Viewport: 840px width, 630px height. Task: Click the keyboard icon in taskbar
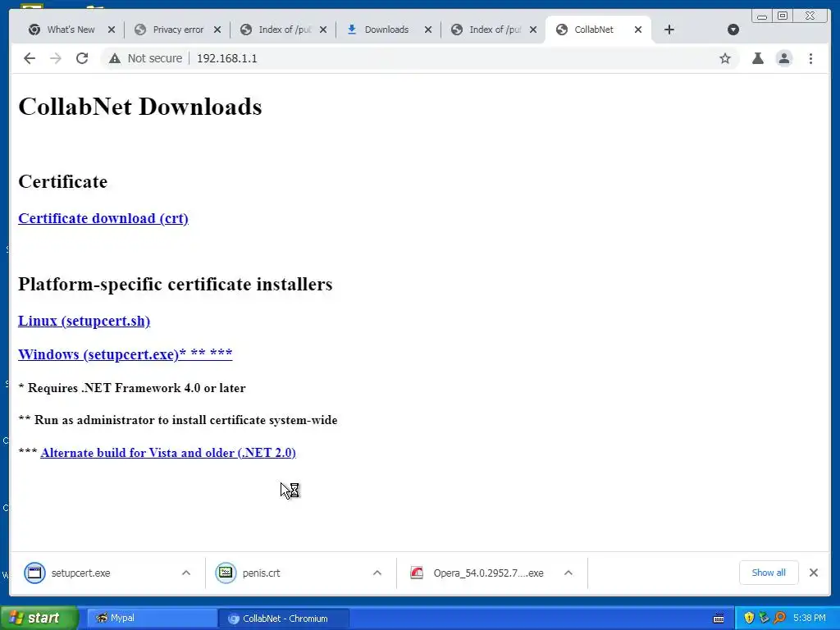[719, 619]
